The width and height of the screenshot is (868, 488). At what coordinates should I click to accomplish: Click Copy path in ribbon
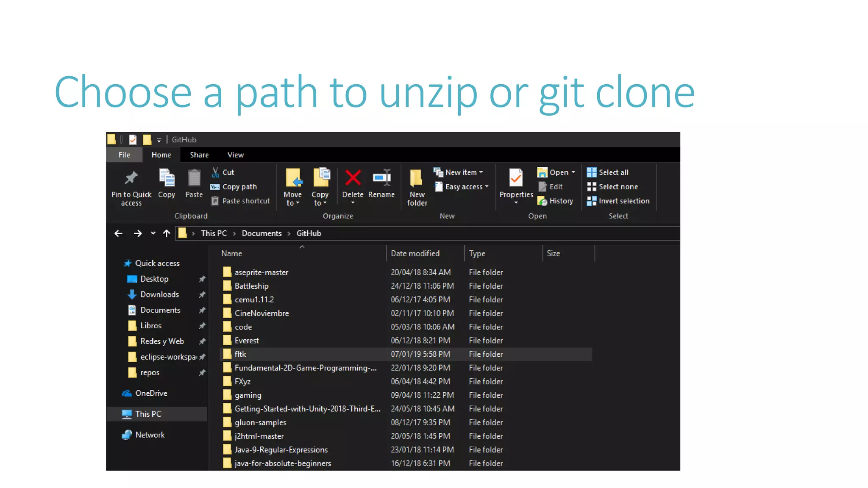pos(234,186)
